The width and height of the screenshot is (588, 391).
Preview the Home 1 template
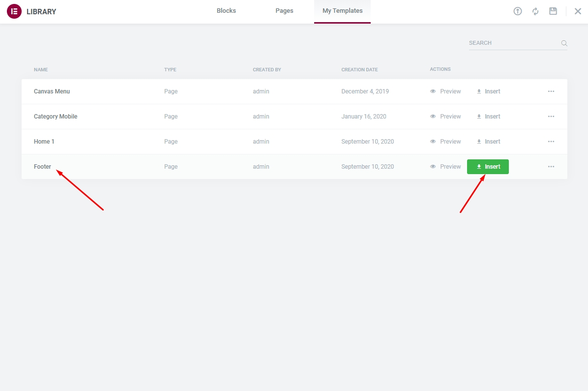click(445, 142)
